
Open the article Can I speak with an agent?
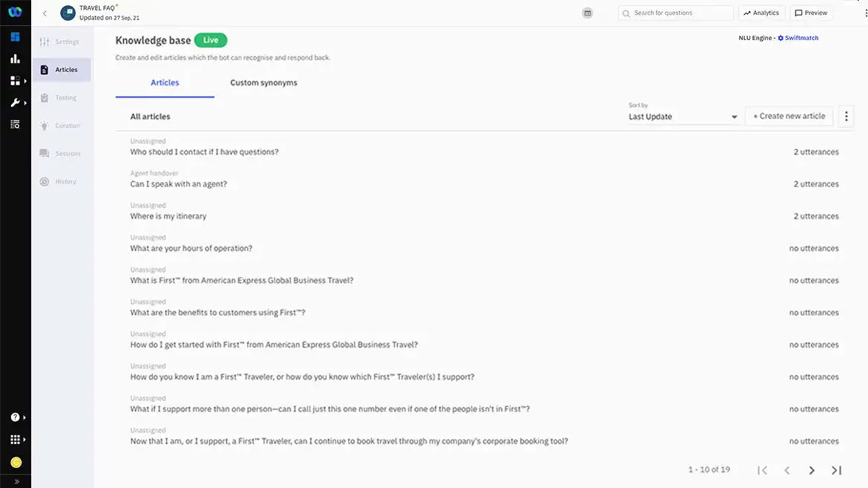point(179,184)
